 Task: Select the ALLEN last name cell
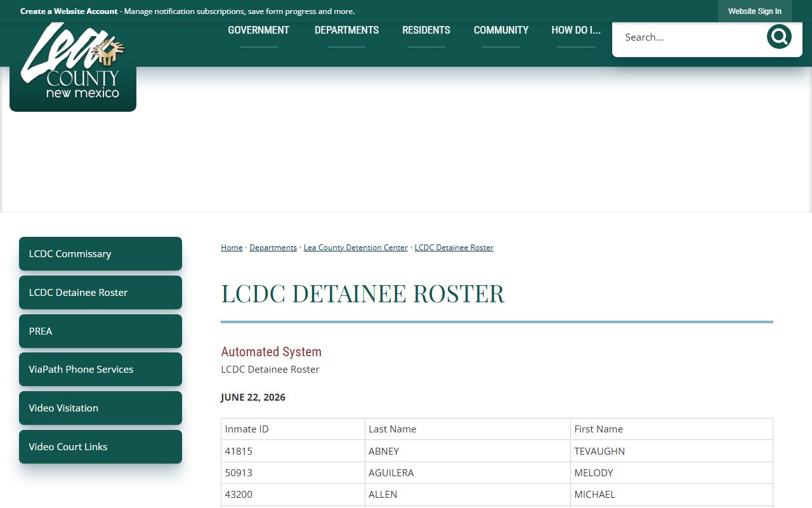pos(468,495)
